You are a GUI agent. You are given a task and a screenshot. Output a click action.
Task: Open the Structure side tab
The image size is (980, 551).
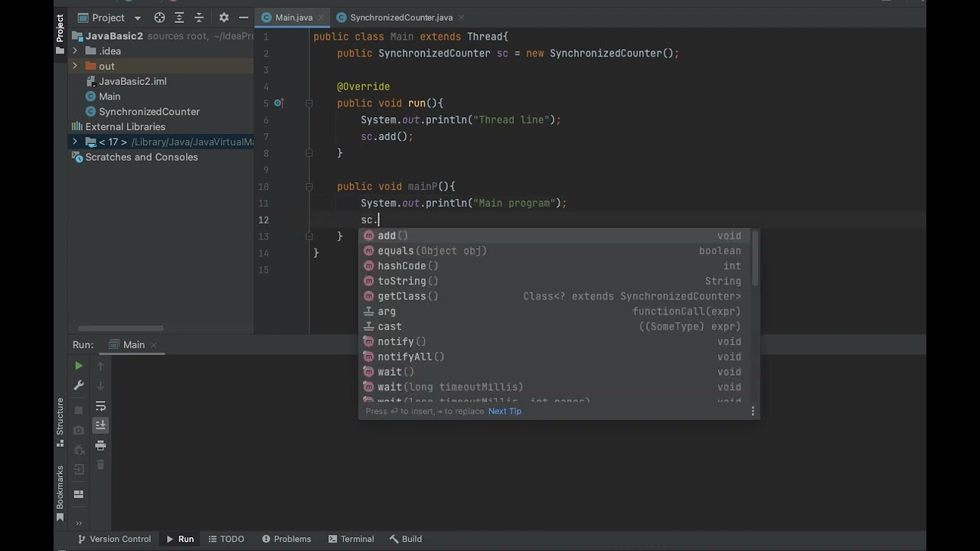tap(60, 423)
